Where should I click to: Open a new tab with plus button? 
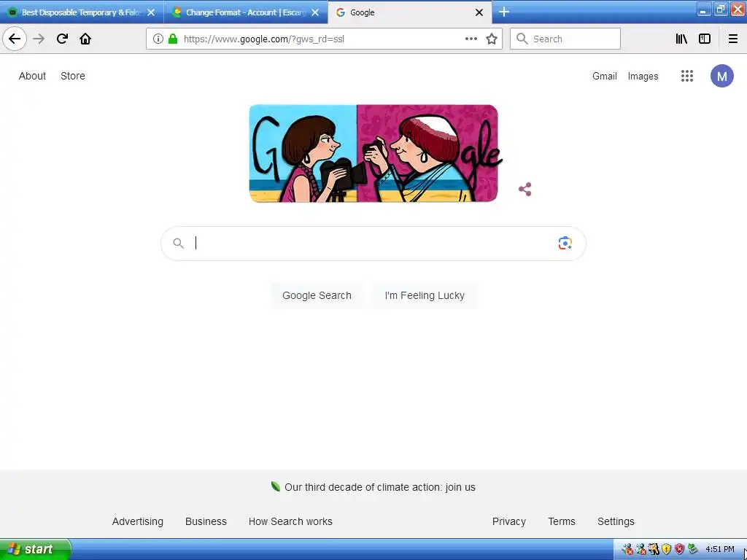point(504,12)
